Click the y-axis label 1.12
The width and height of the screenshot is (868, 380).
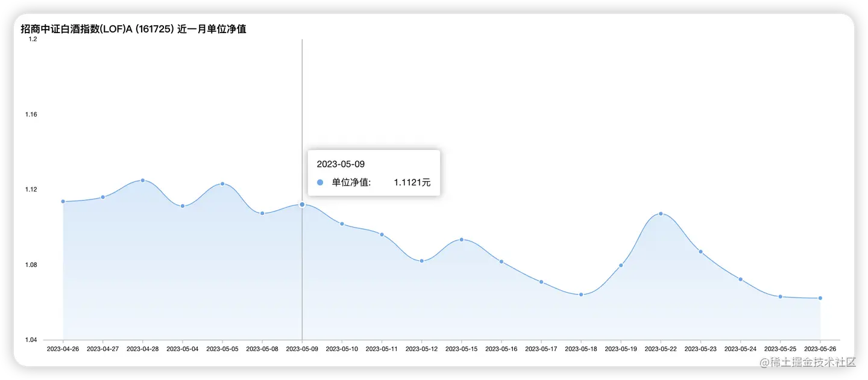(x=31, y=190)
